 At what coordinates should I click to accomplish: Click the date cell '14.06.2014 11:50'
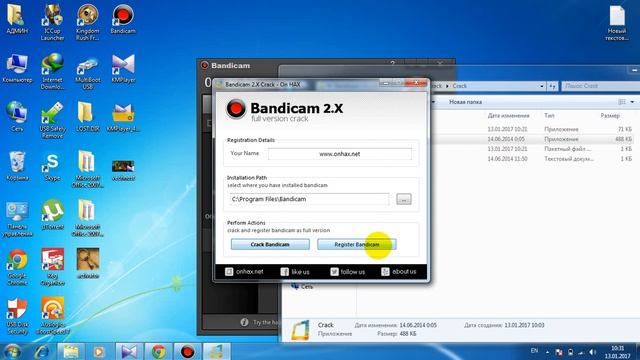(x=507, y=159)
